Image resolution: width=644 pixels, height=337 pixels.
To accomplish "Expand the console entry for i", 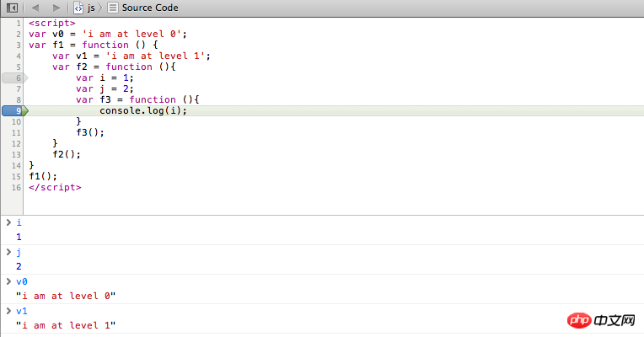I will click(8, 222).
